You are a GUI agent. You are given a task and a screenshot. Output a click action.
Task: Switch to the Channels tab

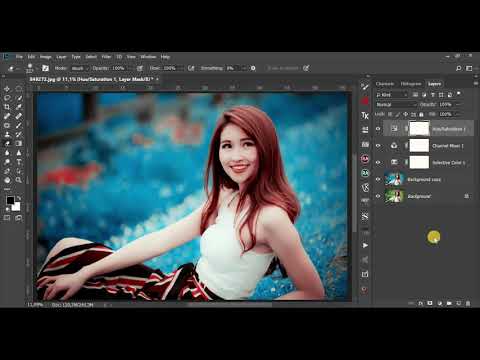(385, 84)
